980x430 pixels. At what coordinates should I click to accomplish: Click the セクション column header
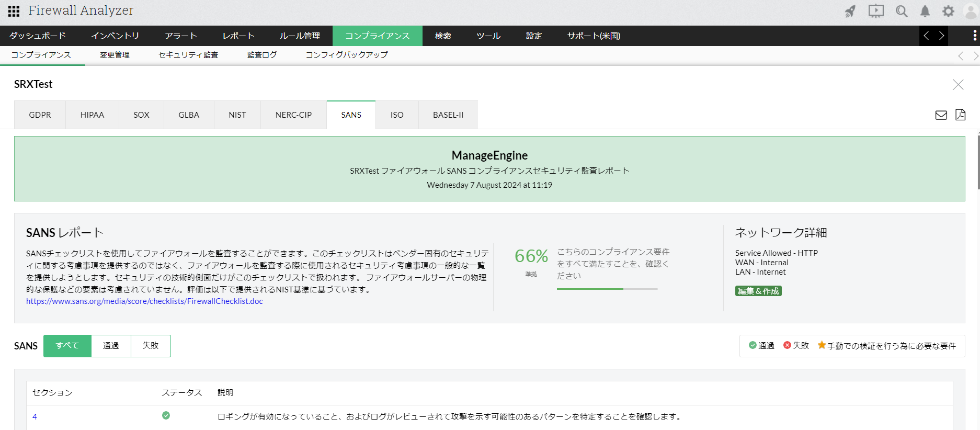tap(52, 393)
